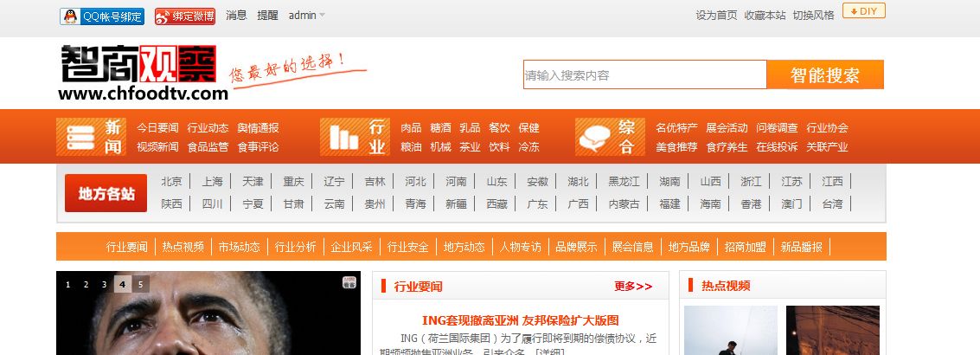Open 食事评论 menu item

[x=258, y=147]
